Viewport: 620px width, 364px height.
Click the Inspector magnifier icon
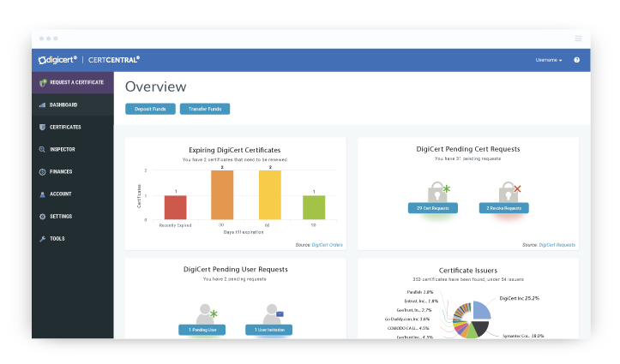coord(42,149)
